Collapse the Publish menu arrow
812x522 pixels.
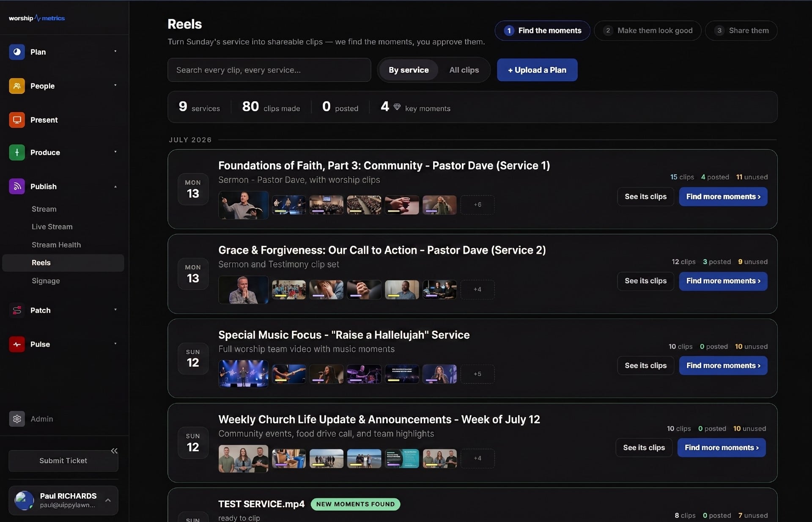[x=115, y=187]
